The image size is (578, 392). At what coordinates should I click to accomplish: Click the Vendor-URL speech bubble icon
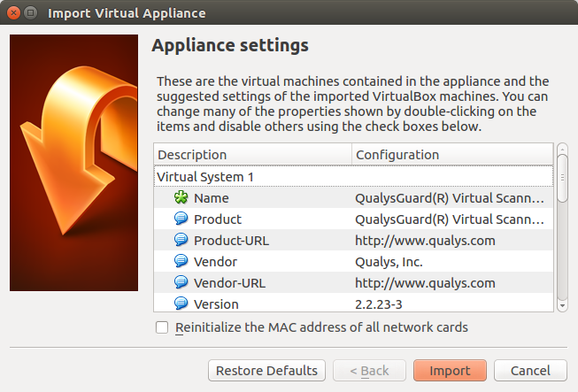coord(181,282)
